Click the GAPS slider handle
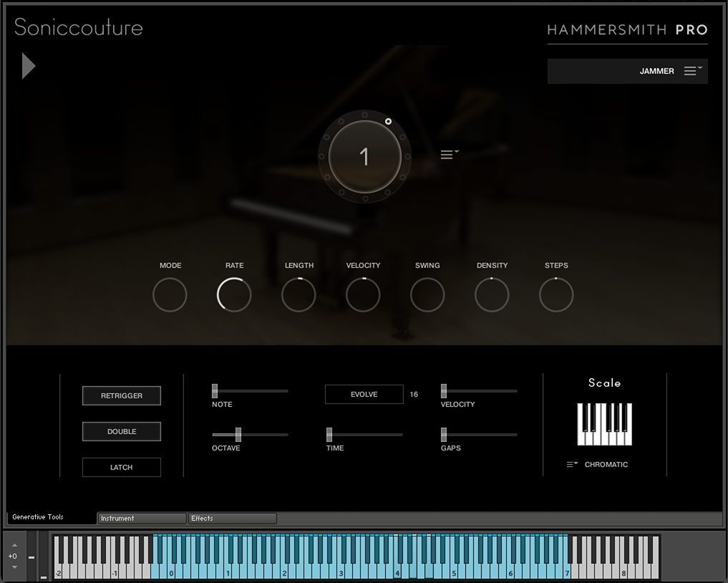 (x=444, y=434)
